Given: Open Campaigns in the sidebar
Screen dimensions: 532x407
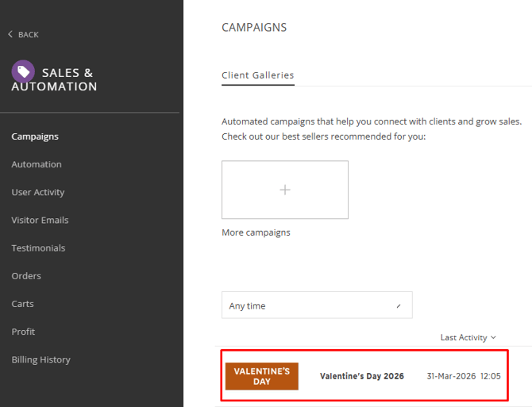Looking at the screenshot, I should click(35, 136).
